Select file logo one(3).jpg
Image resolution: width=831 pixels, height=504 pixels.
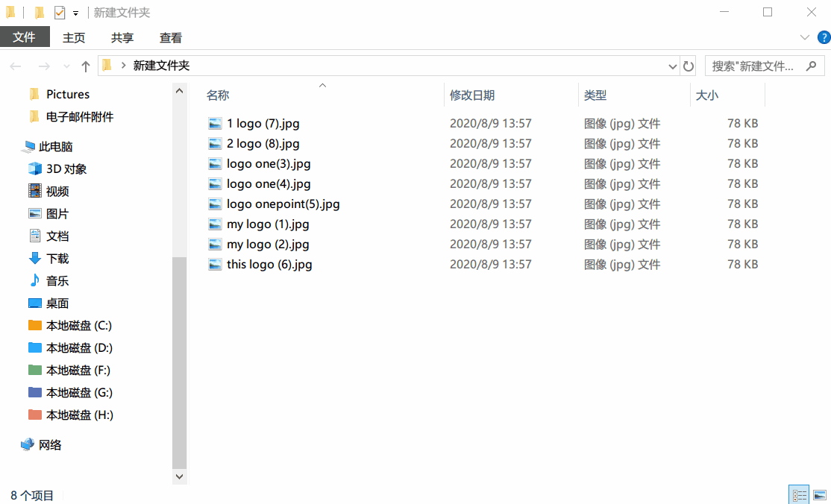click(269, 164)
